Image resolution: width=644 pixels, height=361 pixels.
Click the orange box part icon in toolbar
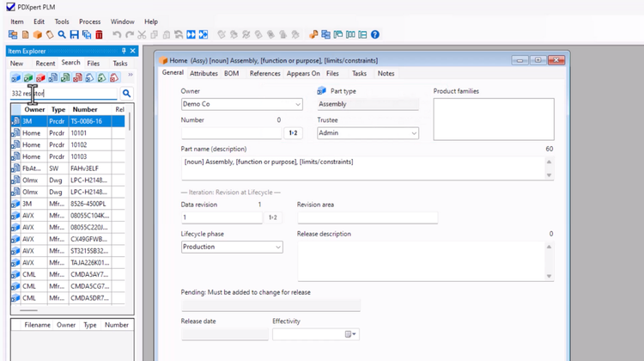pyautogui.click(x=38, y=34)
